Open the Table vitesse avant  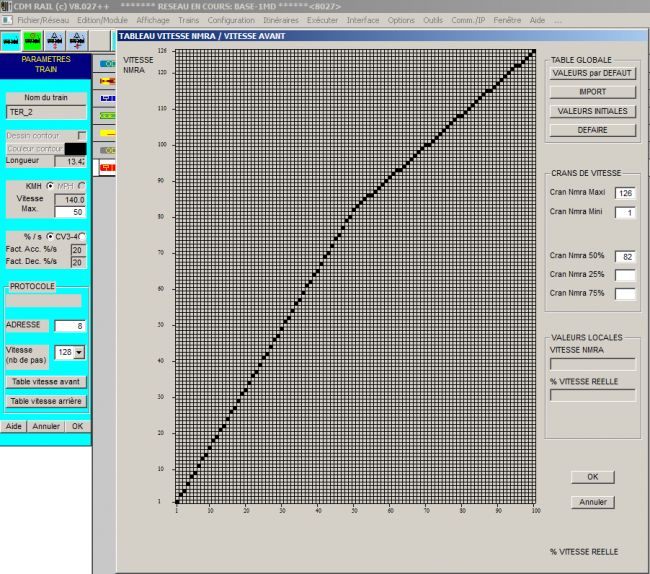(46, 382)
